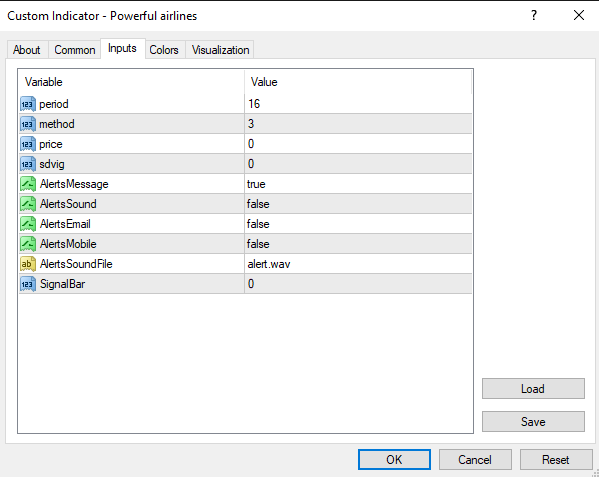Click the integer icon beside period
The width and height of the screenshot is (599, 477).
click(x=28, y=104)
